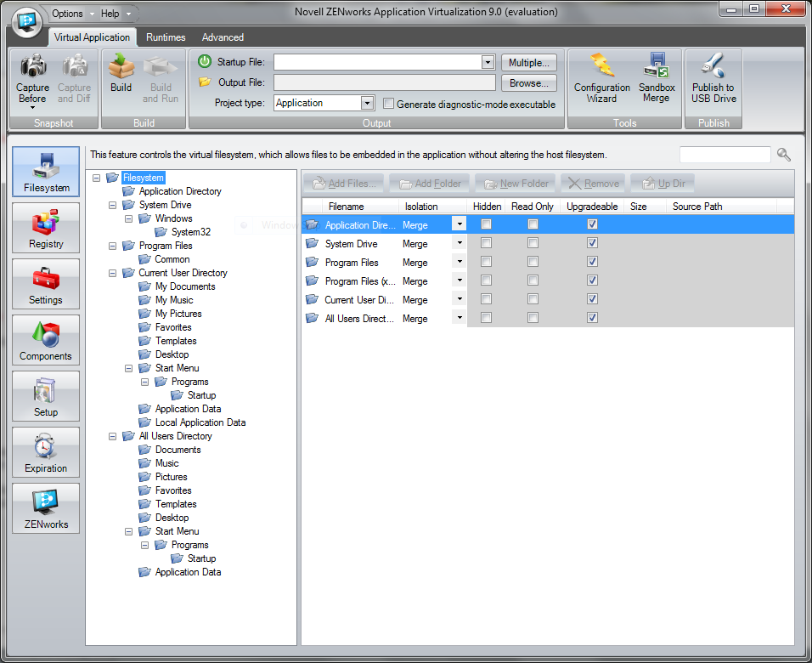Click folder icon beside Local Application Data
This screenshot has height=663, width=812.
[x=144, y=422]
